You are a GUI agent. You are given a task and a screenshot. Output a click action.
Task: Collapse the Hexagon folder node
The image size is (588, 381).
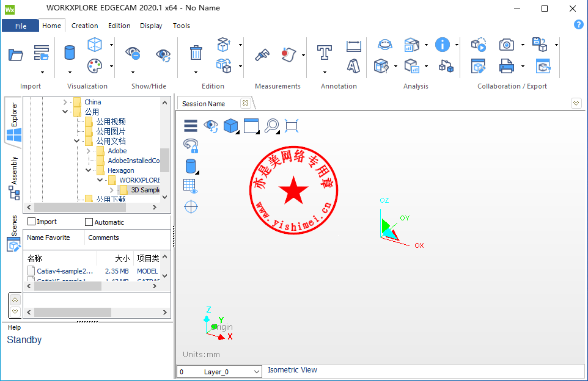pos(88,170)
